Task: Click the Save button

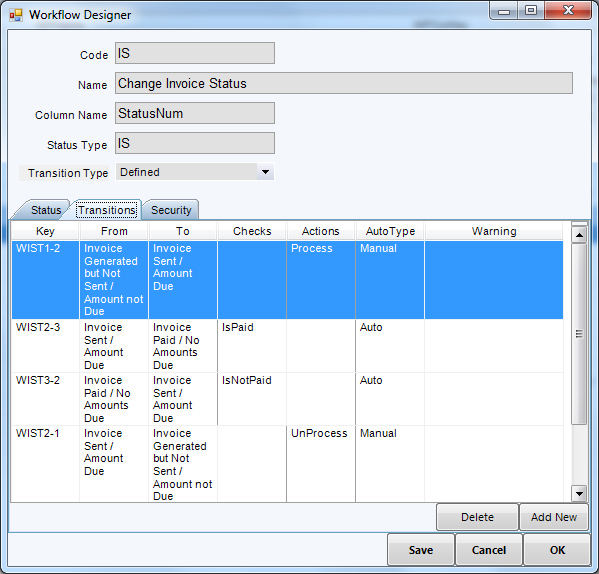Action: [421, 550]
